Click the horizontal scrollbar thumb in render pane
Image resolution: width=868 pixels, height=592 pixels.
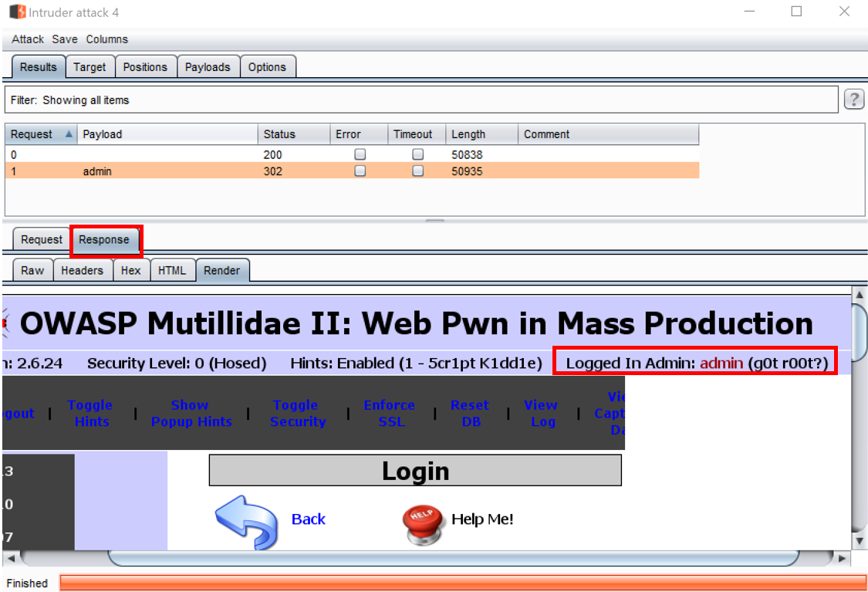point(454,558)
